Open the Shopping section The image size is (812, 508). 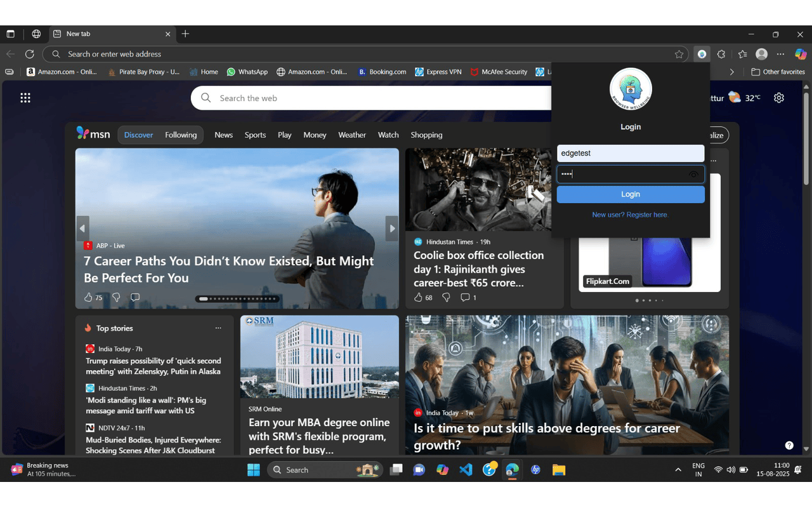click(x=426, y=135)
